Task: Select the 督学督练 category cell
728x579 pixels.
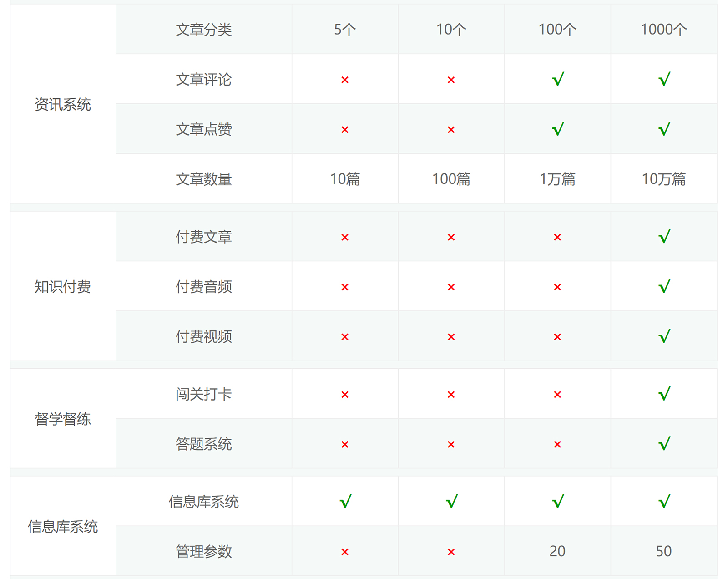Action: (63, 419)
